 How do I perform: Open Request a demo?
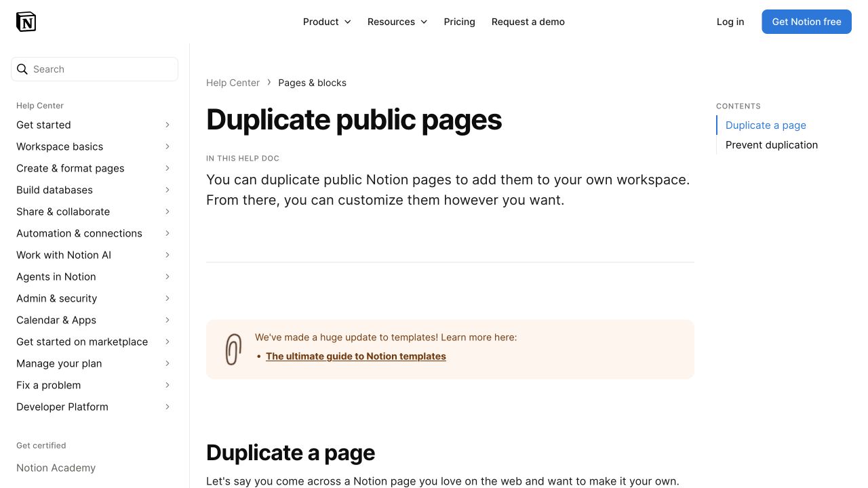pyautogui.click(x=528, y=22)
